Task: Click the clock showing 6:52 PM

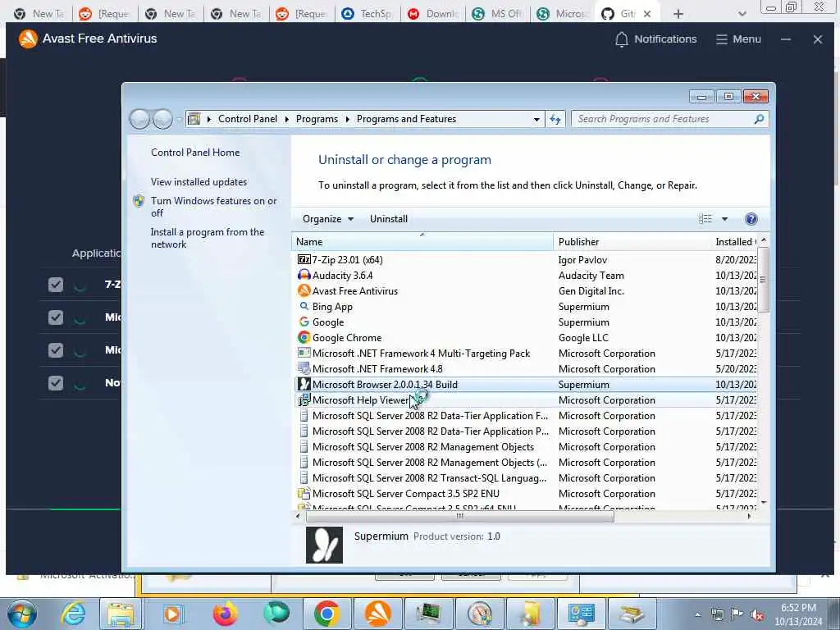Action: (798, 608)
